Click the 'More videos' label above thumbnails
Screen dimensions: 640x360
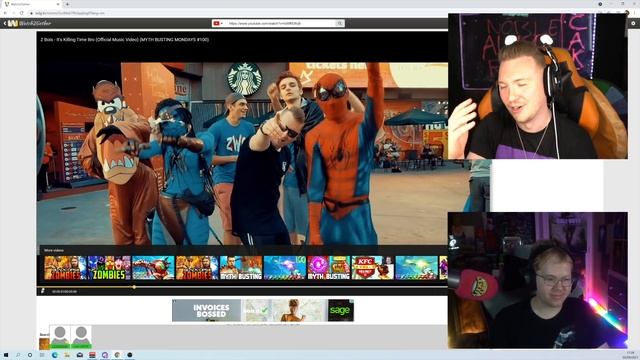pyautogui.click(x=54, y=250)
